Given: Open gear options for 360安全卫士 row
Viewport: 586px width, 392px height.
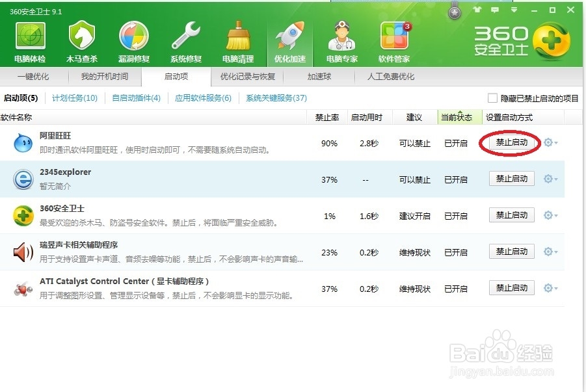Looking at the screenshot, I should [x=550, y=215].
